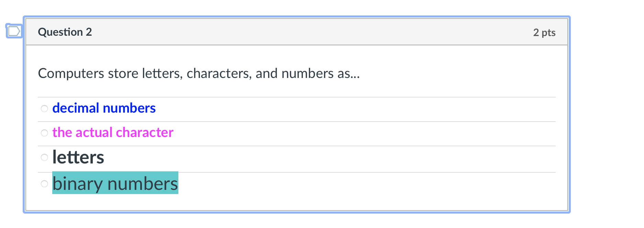
Task: Choose the 'the actual character' answer option
Action: pyautogui.click(x=44, y=133)
